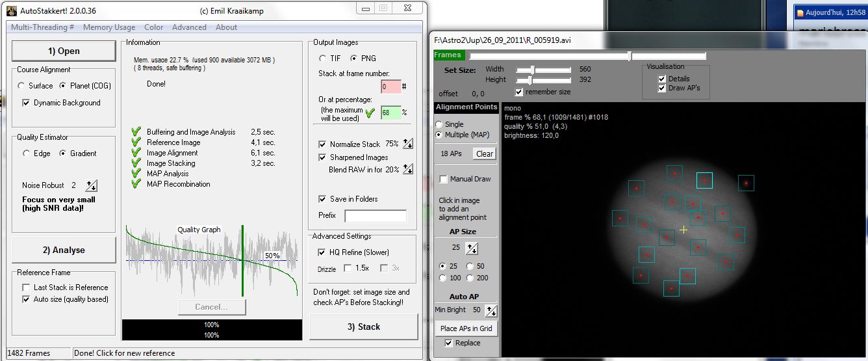
Task: Click the 3) Stack button
Action: click(364, 327)
